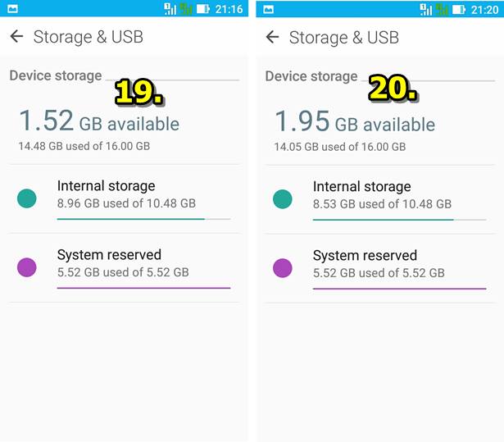This screenshot has height=442, width=504.
Task: Tap teal circle next to left Internal storage
Action: [27, 198]
